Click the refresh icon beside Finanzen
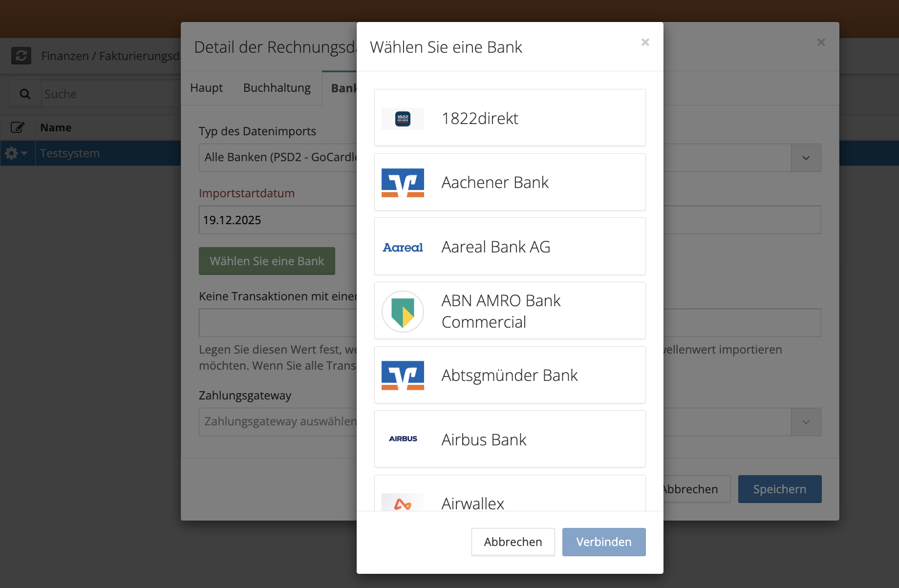 point(21,56)
